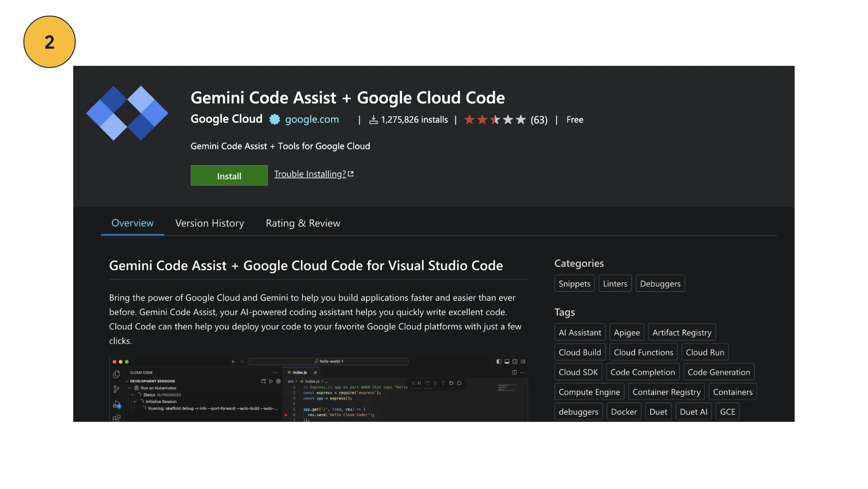Image resolution: width=868 pixels, height=489 pixels.
Task: Click the lowercase debuggers tag
Action: pos(578,412)
